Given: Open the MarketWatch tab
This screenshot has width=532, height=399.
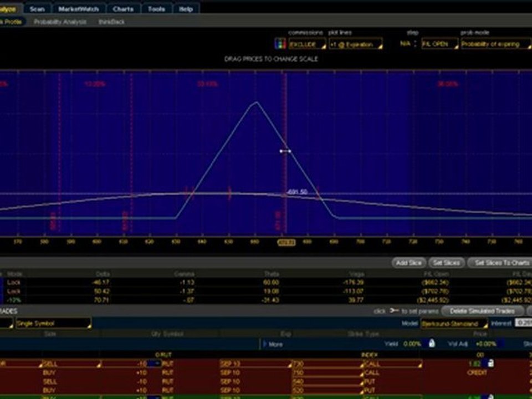Looking at the screenshot, I should 78,9.
